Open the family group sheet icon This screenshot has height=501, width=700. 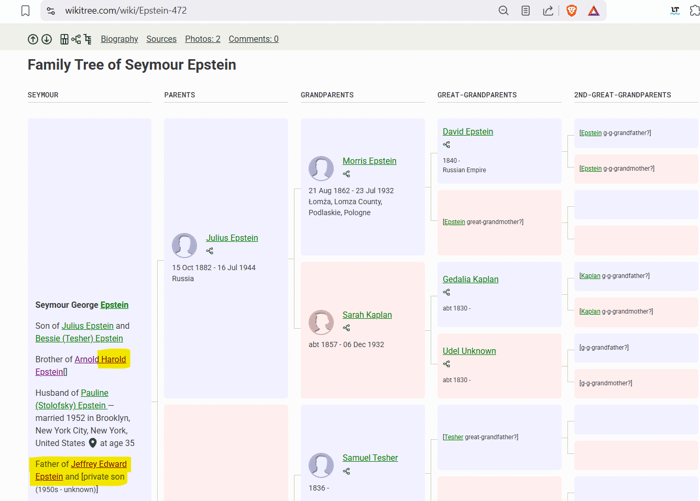click(x=64, y=40)
